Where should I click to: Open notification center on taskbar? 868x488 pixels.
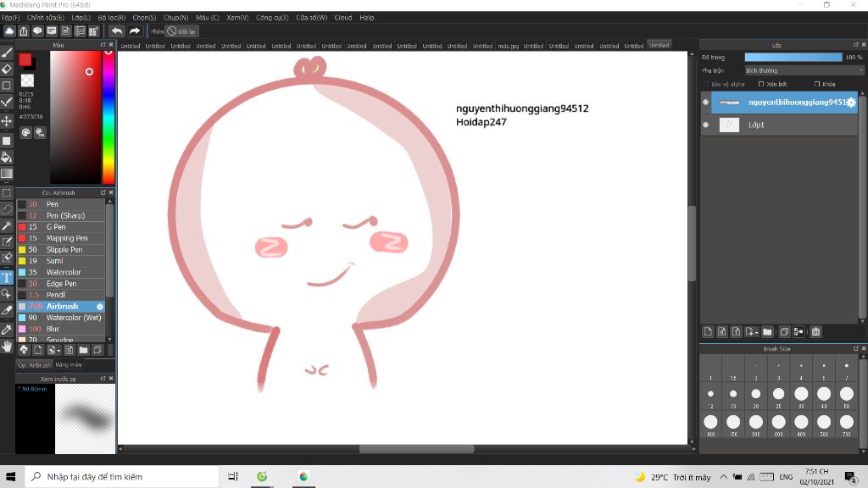pyautogui.click(x=851, y=476)
